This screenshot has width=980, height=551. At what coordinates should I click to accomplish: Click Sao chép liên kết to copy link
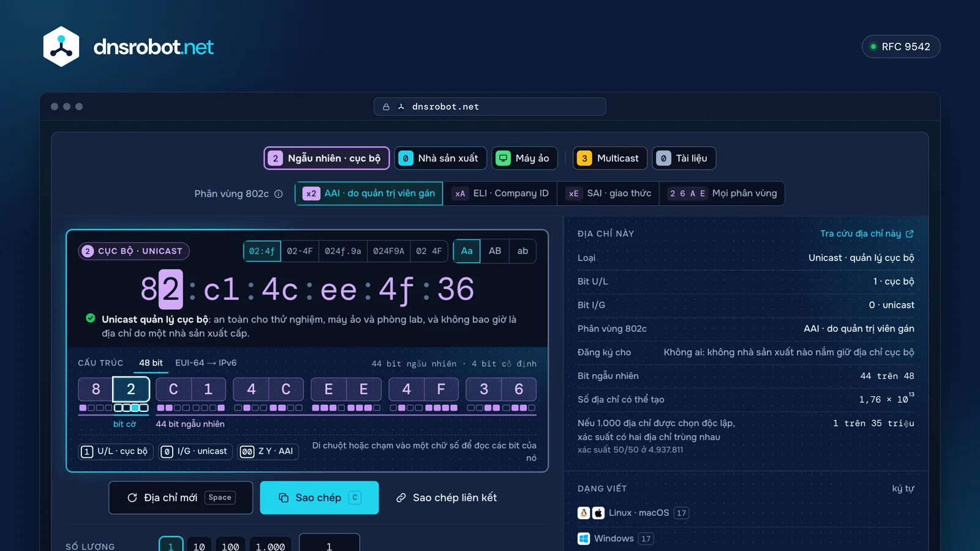click(446, 498)
